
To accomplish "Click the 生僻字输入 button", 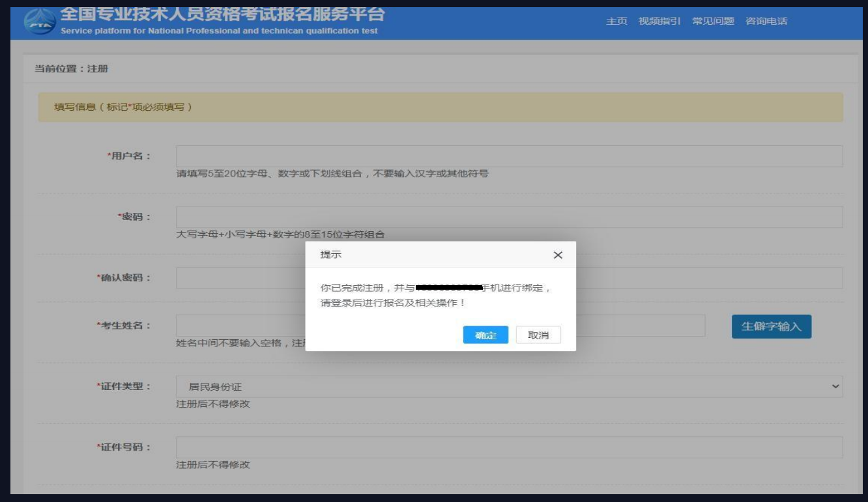I will click(772, 327).
